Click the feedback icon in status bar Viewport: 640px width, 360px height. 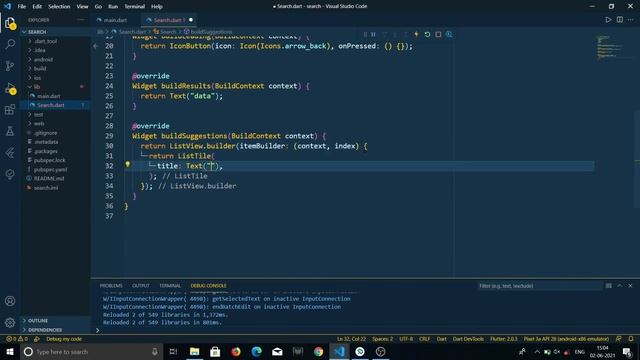pyautogui.click(x=618, y=339)
